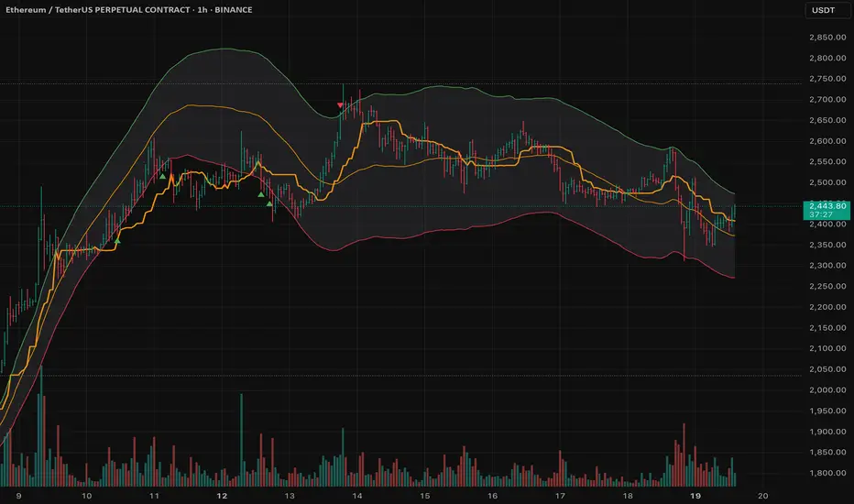The width and height of the screenshot is (854, 504).
Task: Click the 1,800.00 price axis label
Action: tap(827, 473)
